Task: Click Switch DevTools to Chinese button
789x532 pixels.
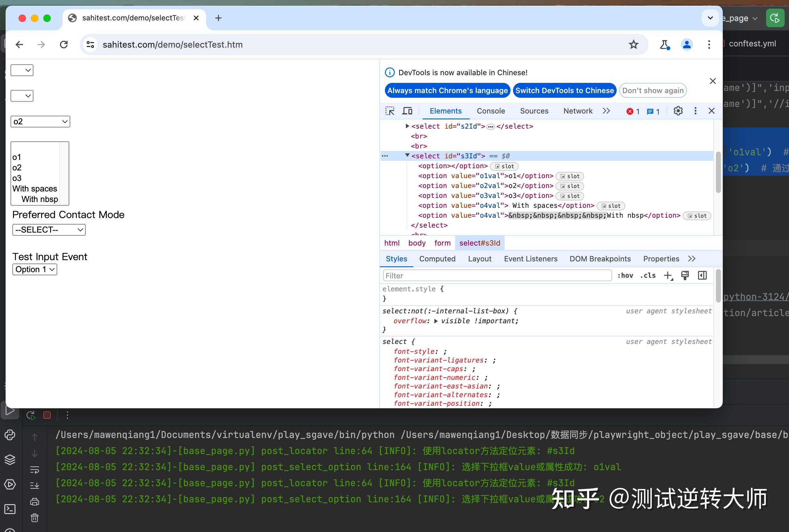Action: [564, 91]
